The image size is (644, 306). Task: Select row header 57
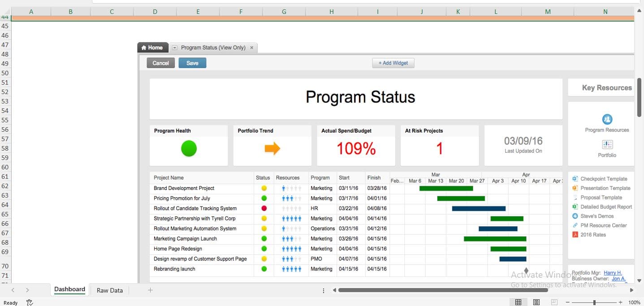click(5, 139)
